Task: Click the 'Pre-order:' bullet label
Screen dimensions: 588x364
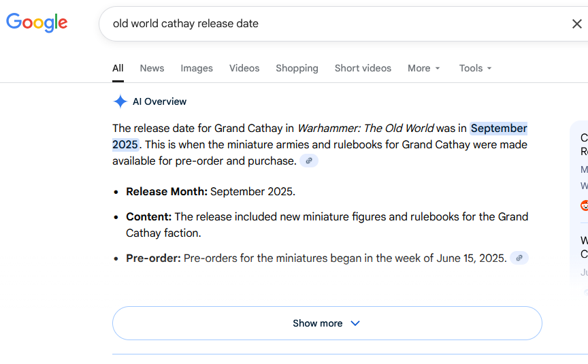Action: pyautogui.click(x=153, y=259)
